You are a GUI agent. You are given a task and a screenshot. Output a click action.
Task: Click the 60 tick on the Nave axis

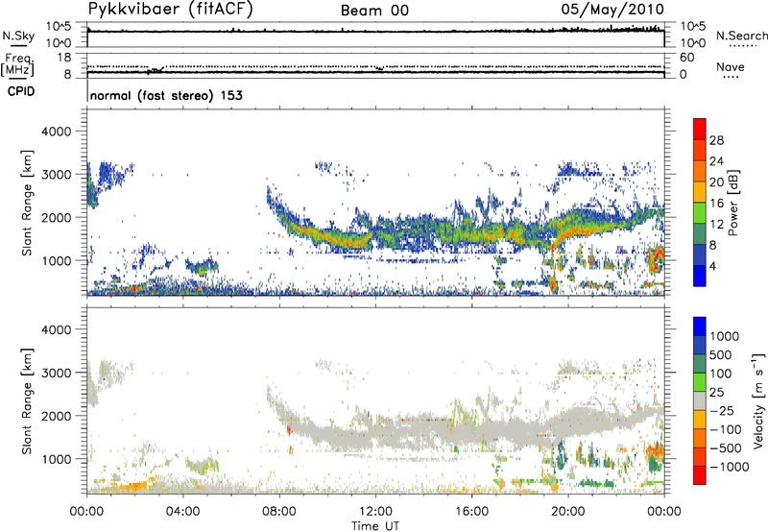click(686, 58)
